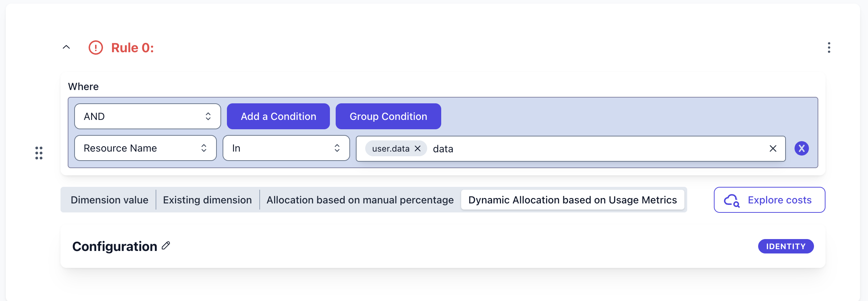
Task: Click the cloud search icon in Explore costs
Action: 731,200
